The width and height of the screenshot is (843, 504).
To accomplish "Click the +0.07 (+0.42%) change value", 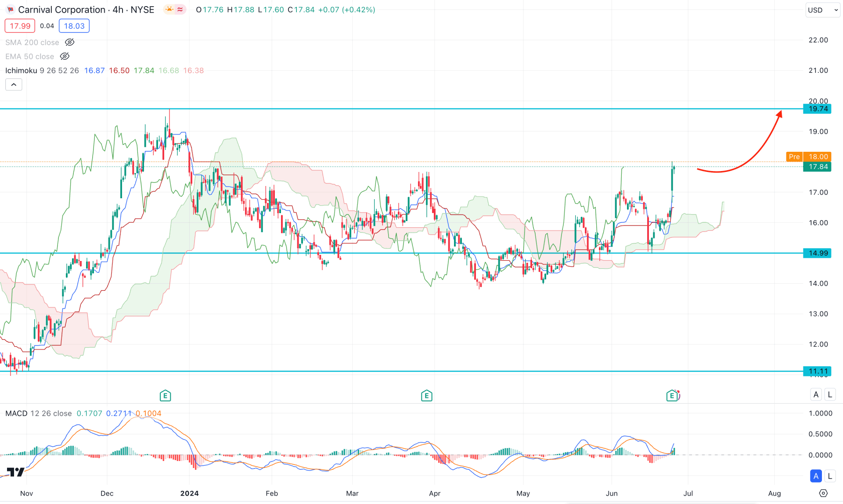I will pyautogui.click(x=346, y=10).
